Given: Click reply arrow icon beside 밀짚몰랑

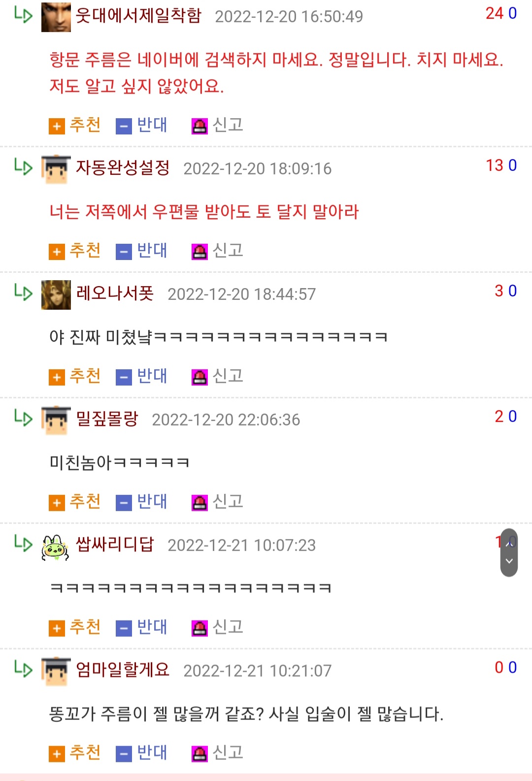Looking at the screenshot, I should (x=23, y=418).
